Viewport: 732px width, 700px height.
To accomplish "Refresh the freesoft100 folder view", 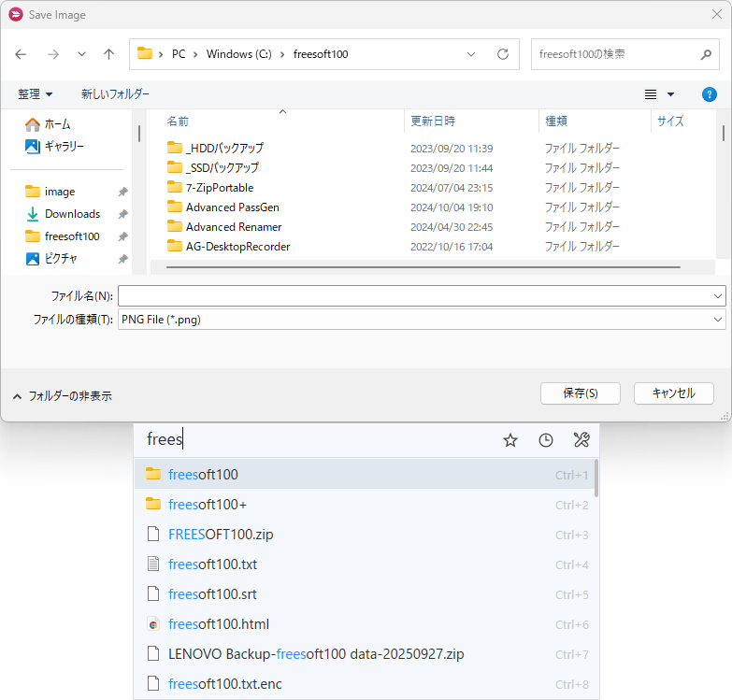I will point(503,54).
